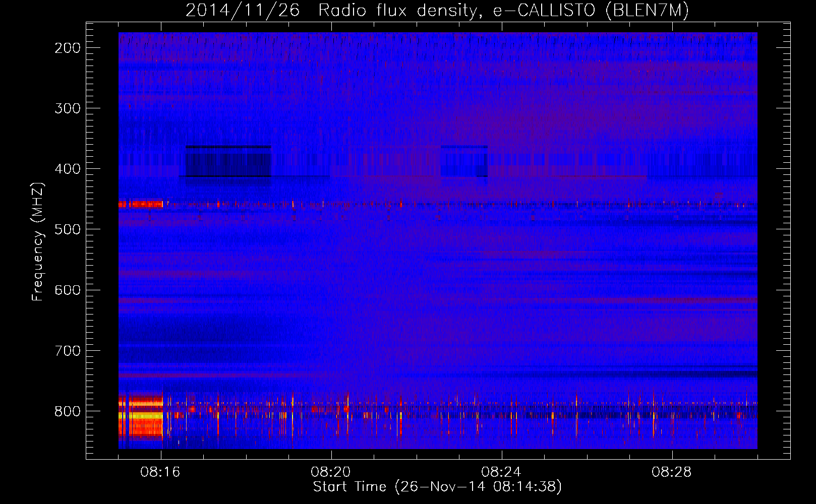Screen dimensions: 816x504
Task: Click the dark rectangular patch near 08:17
Action: pos(228,161)
